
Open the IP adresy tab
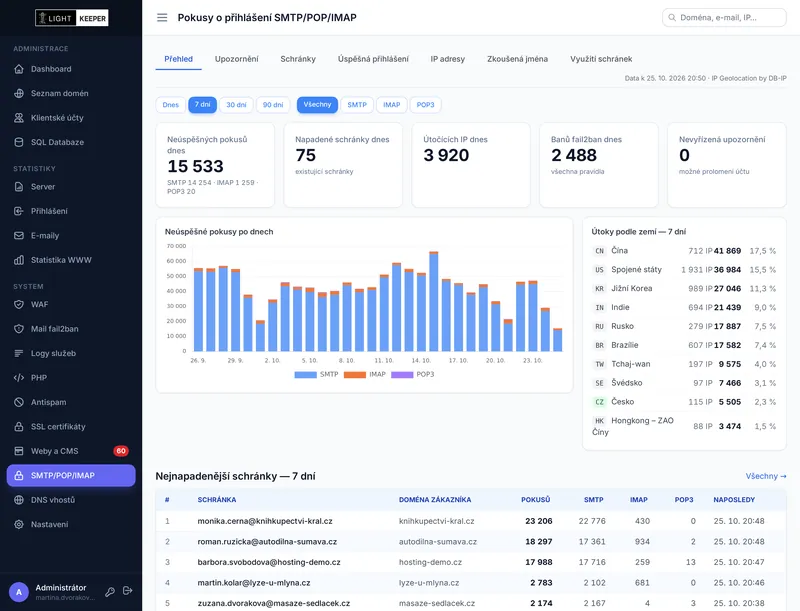click(447, 59)
